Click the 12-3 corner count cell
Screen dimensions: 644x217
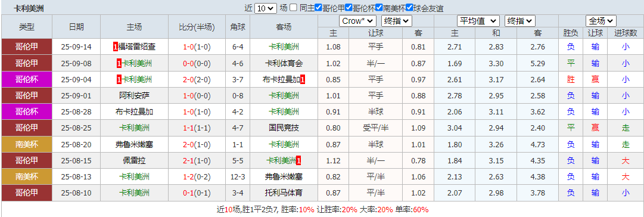(x=238, y=176)
